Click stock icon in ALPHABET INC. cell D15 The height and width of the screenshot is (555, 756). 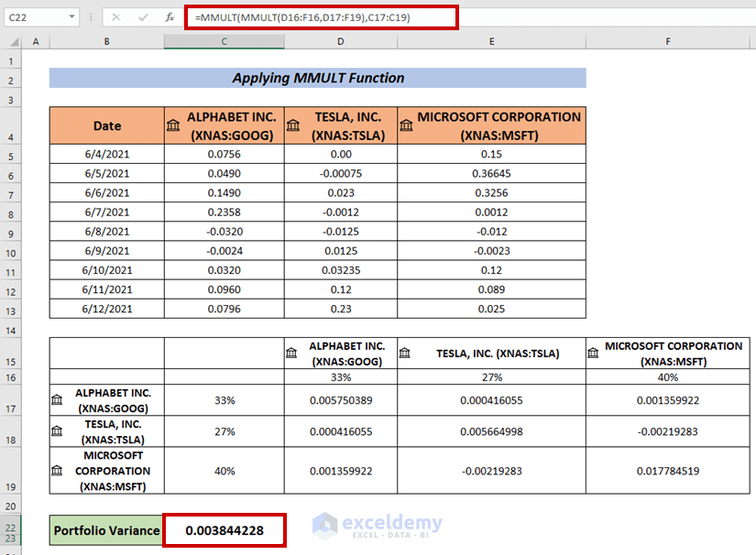pos(291,354)
